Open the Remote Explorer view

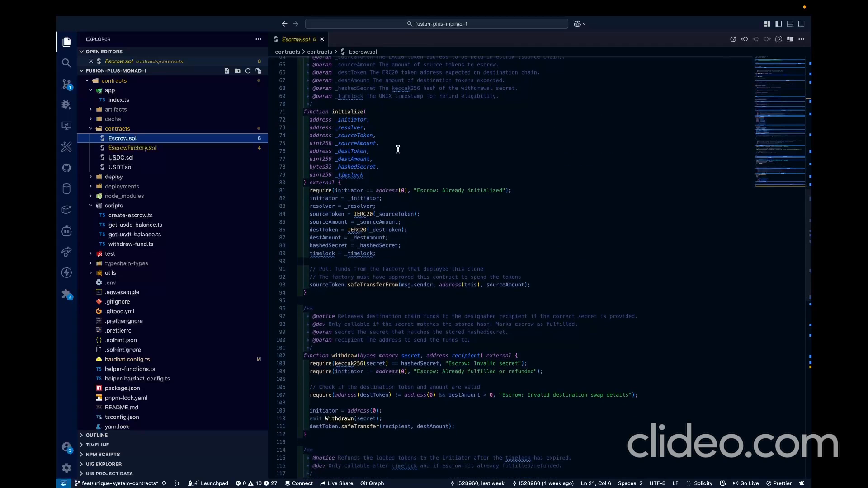(x=66, y=126)
